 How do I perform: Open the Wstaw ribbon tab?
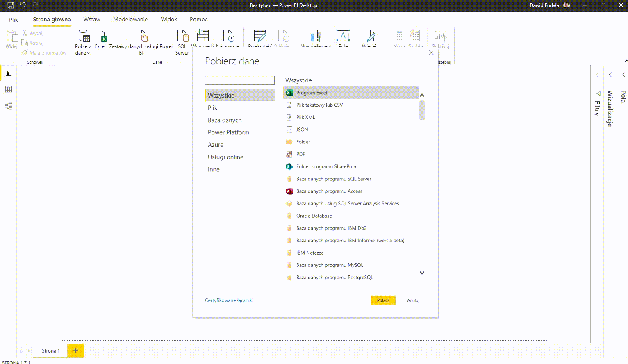click(x=92, y=19)
